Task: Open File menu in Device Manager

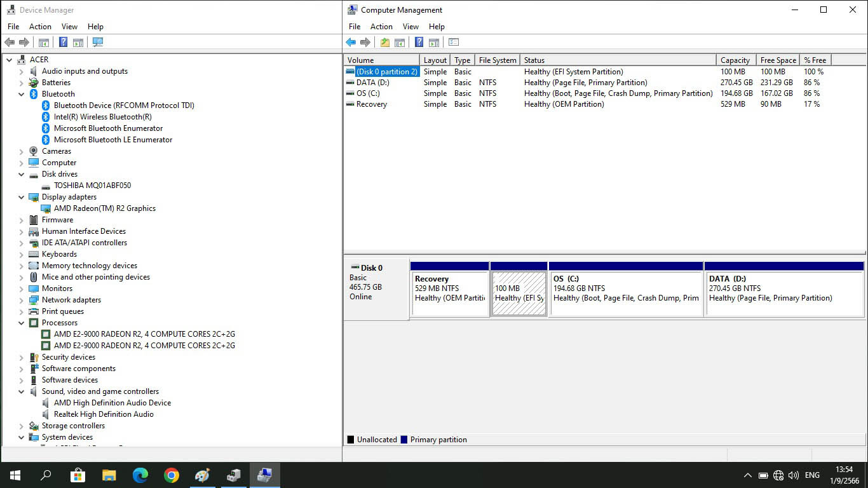Action: [13, 27]
